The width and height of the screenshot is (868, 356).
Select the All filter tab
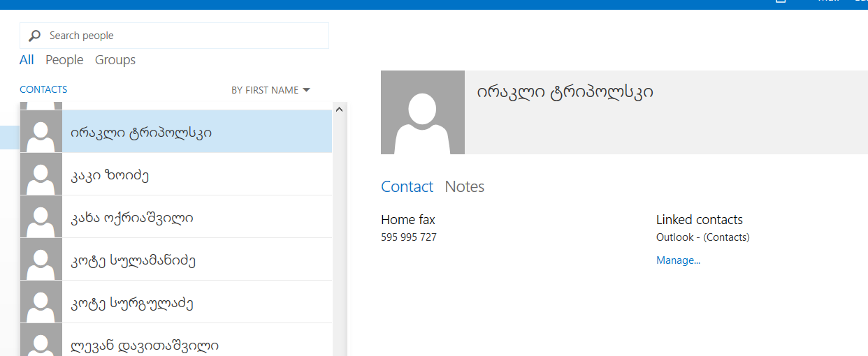click(x=27, y=60)
